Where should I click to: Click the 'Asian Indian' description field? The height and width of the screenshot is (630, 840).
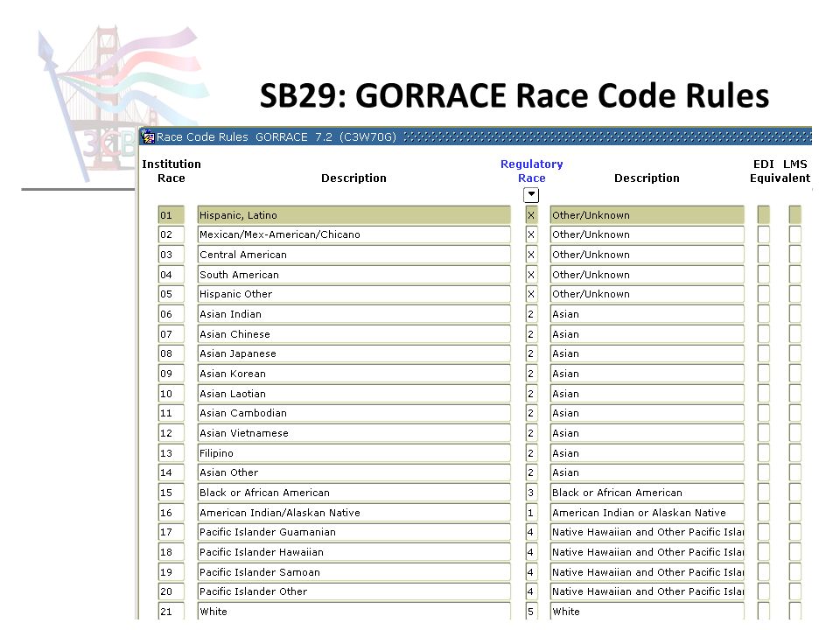[x=354, y=314]
